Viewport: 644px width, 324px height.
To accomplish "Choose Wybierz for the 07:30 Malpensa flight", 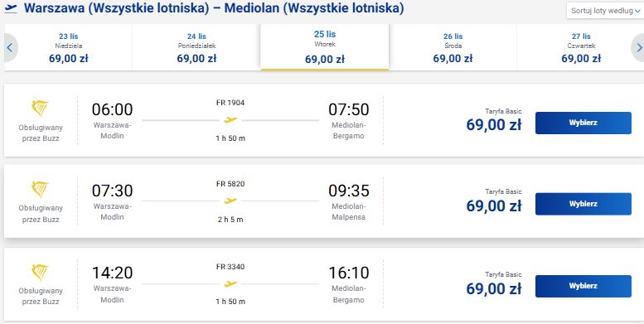I will tap(583, 204).
